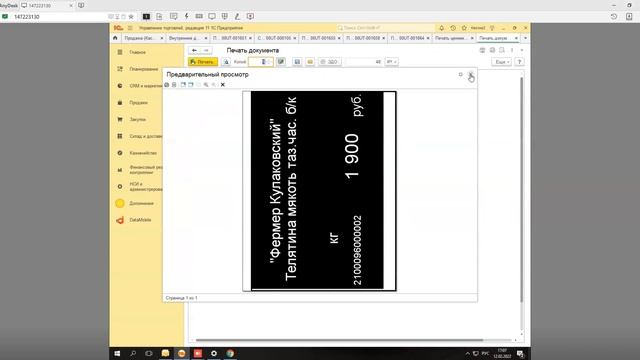Maximize the Предварительный просмотр window
The height and width of the screenshot is (360, 640).
(460, 74)
